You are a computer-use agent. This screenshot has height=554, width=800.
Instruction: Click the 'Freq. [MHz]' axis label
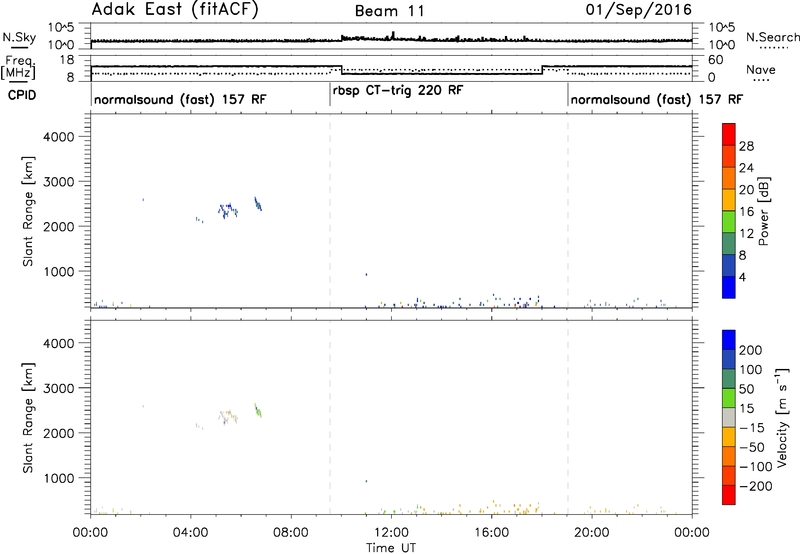tap(20, 68)
